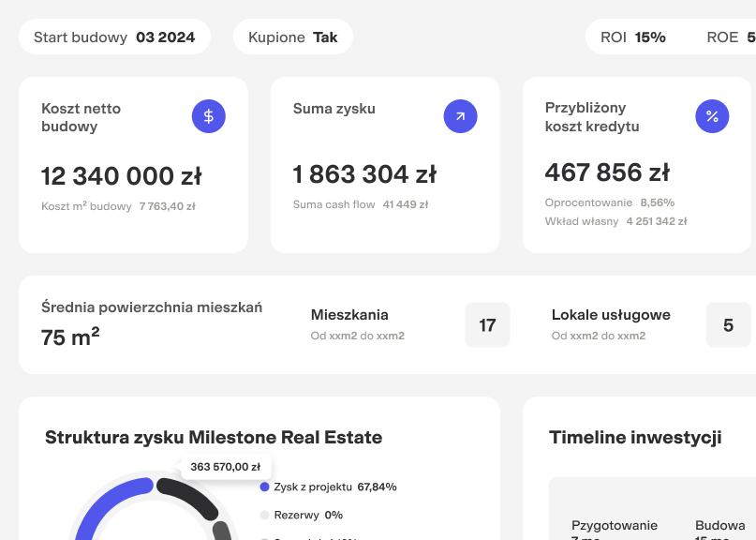
Task: Click the Mieszkania label
Action: (349, 315)
